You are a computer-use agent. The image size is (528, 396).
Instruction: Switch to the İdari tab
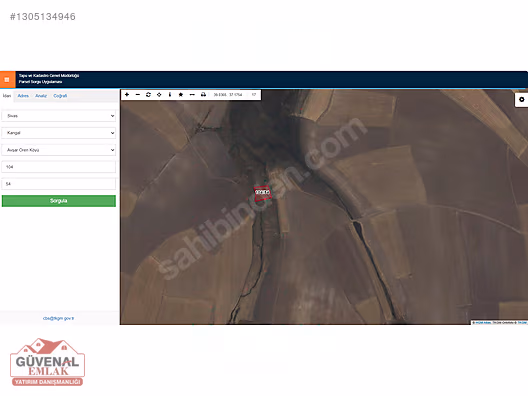tap(7, 96)
